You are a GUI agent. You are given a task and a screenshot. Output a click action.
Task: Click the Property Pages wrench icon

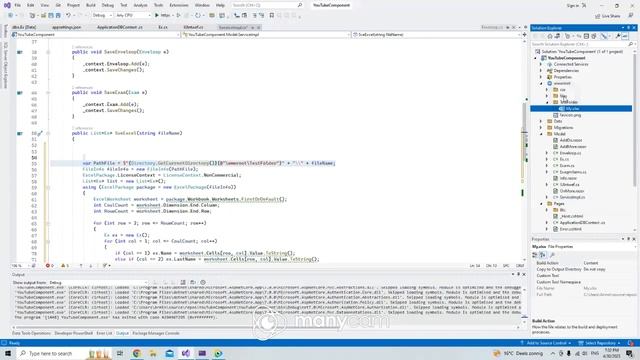click(x=552, y=255)
